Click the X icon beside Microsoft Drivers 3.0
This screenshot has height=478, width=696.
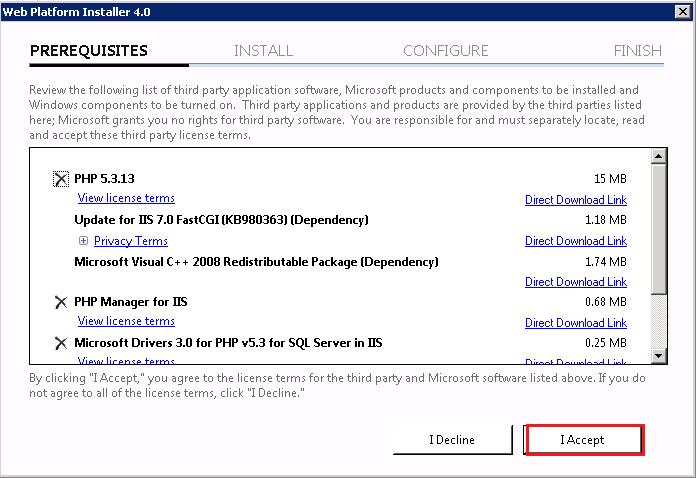point(61,343)
